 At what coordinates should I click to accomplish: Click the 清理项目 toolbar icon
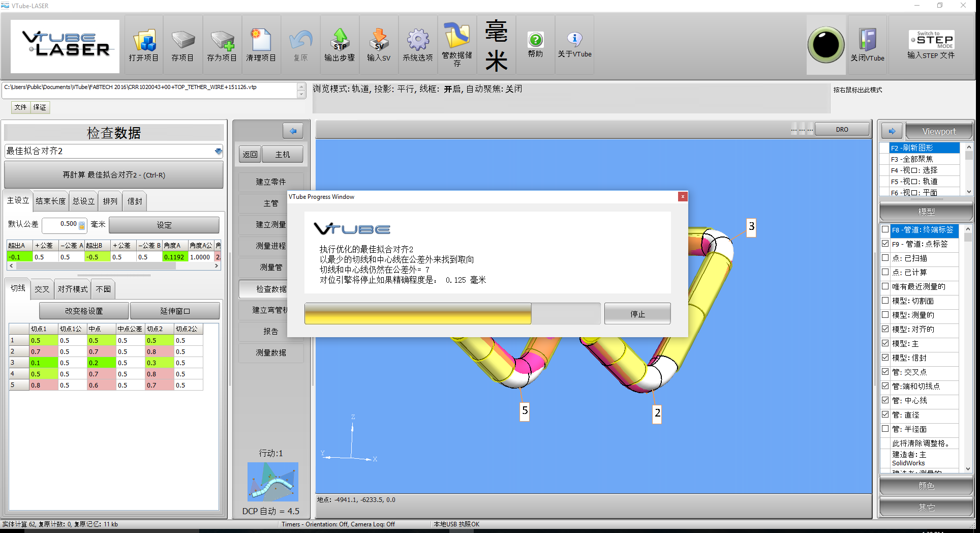[x=261, y=41]
